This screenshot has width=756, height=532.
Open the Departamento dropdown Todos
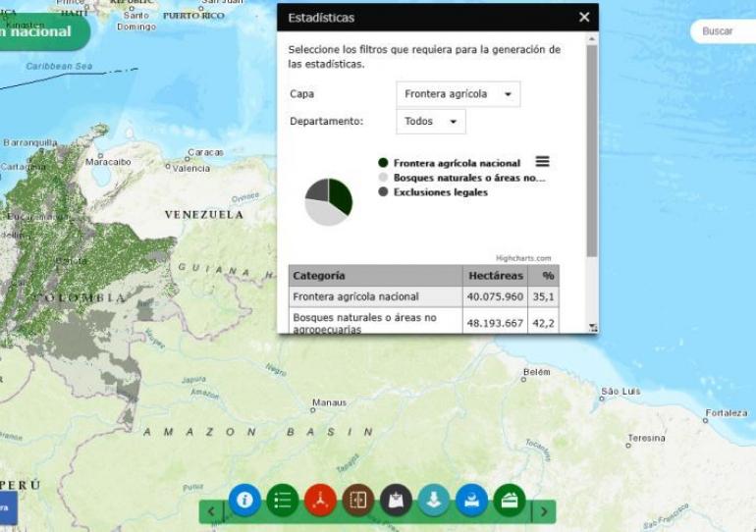431,122
